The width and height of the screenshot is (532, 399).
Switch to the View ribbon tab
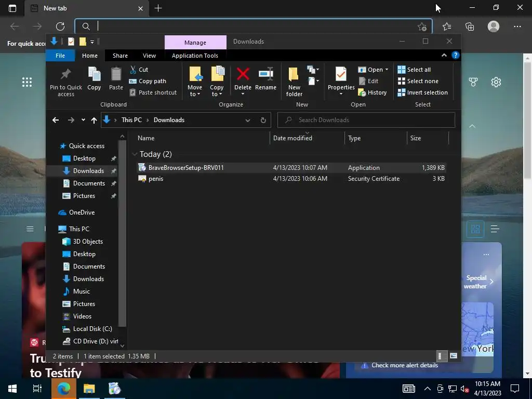[x=149, y=56]
